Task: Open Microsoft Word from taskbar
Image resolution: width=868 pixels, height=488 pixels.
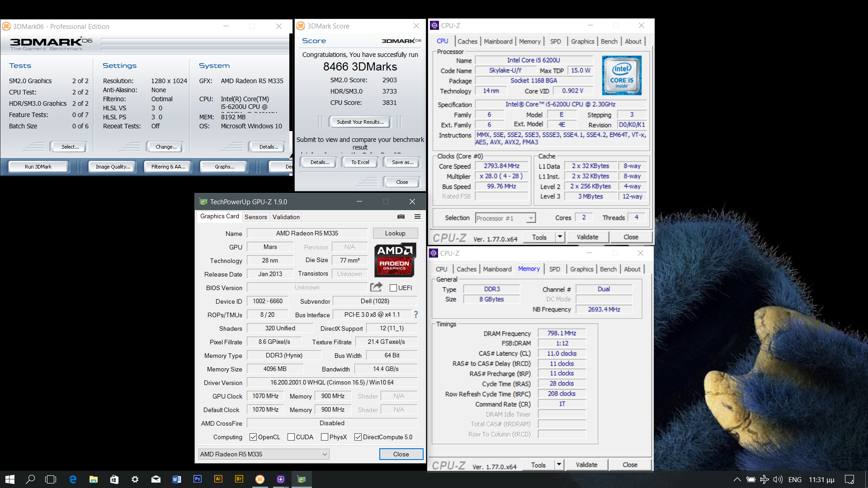Action: point(177,479)
